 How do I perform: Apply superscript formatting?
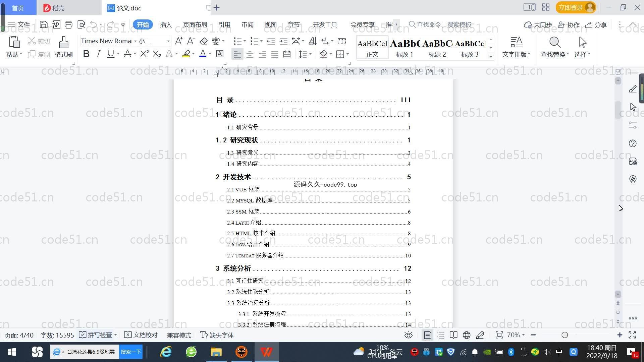[x=144, y=54]
